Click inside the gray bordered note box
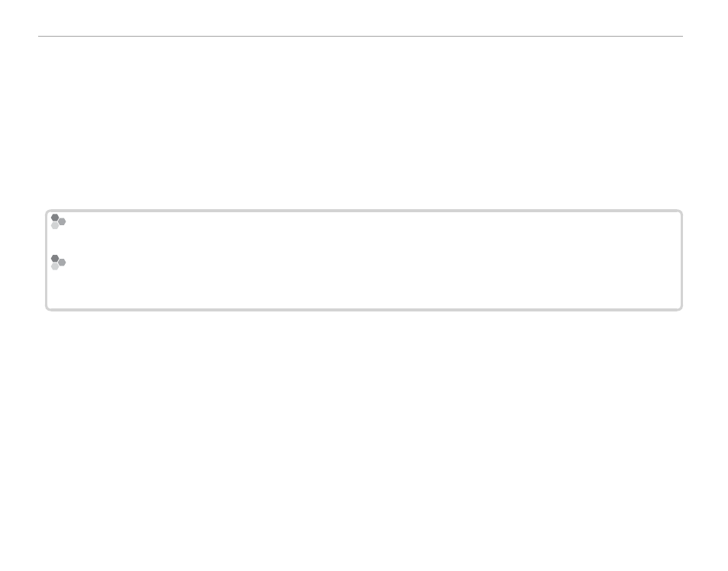 point(363,260)
